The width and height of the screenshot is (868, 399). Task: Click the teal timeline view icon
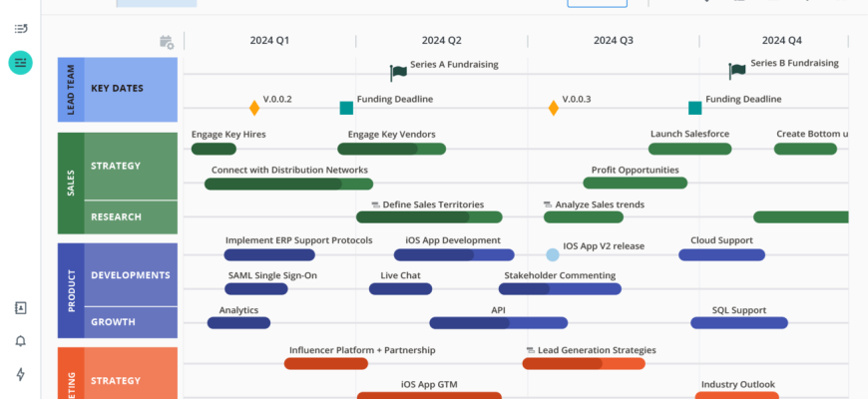pyautogui.click(x=21, y=63)
